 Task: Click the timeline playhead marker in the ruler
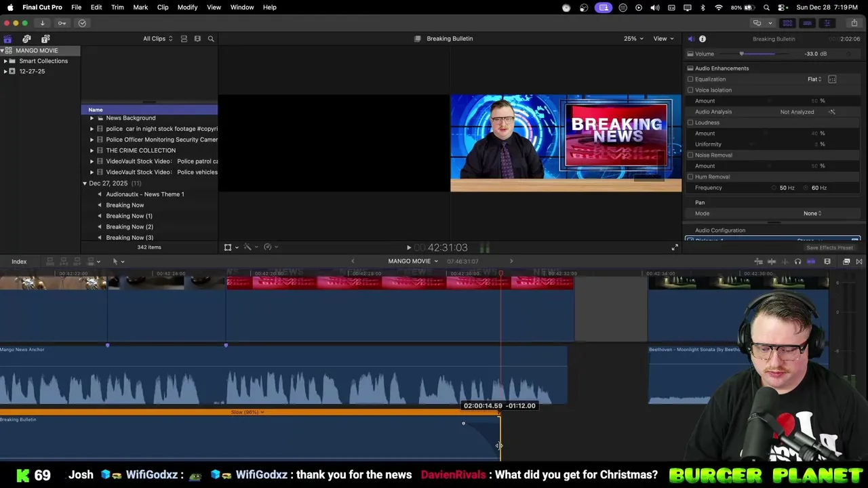[x=501, y=274]
